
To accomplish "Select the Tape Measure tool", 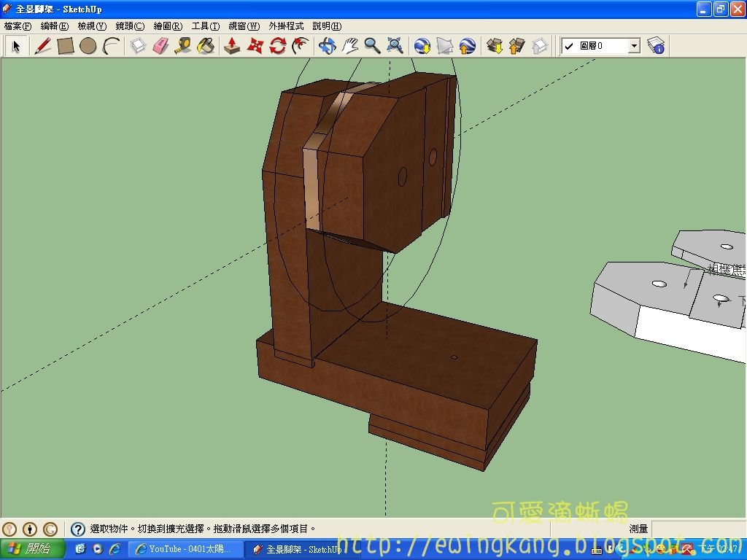I will point(183,46).
